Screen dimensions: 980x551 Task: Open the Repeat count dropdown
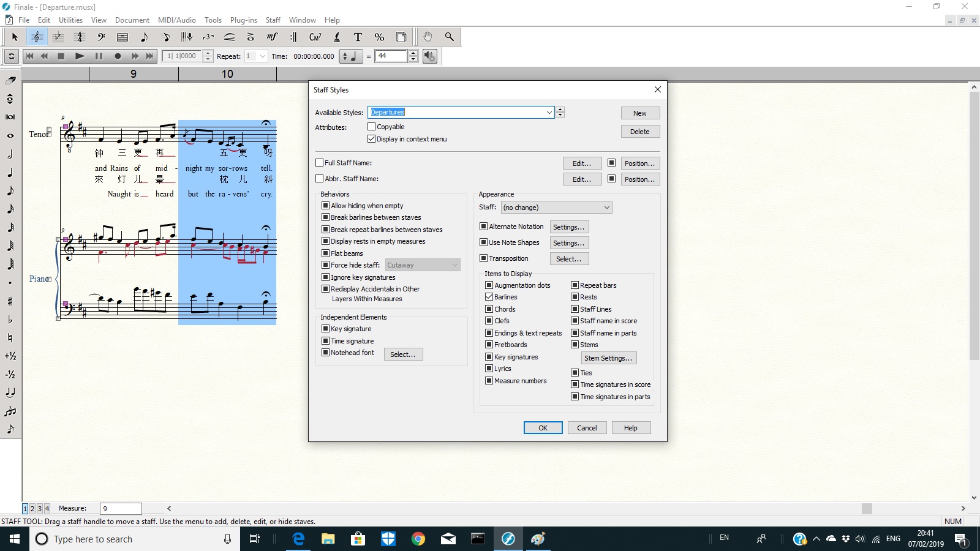coord(263,56)
